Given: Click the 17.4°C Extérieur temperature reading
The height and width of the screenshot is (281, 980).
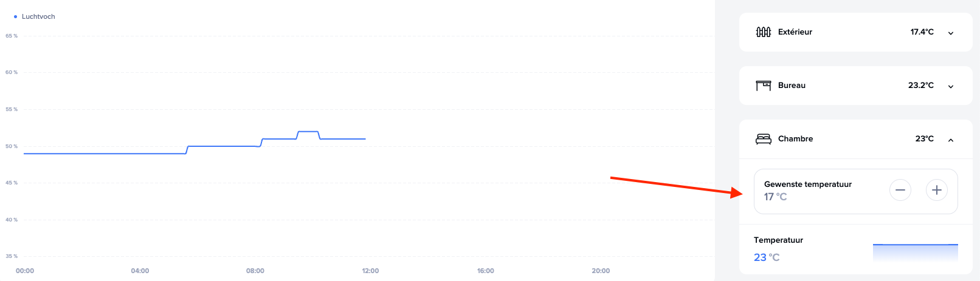Looking at the screenshot, I should pos(922,32).
